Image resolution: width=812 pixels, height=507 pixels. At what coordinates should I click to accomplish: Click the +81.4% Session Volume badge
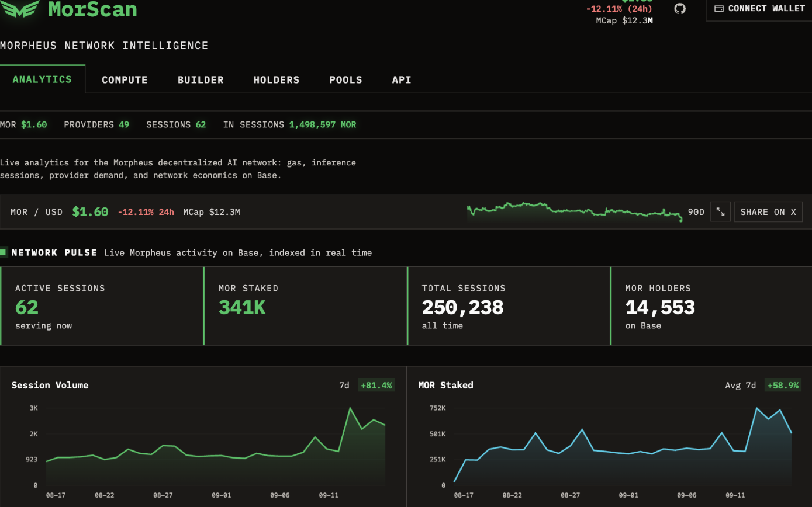[376, 386]
